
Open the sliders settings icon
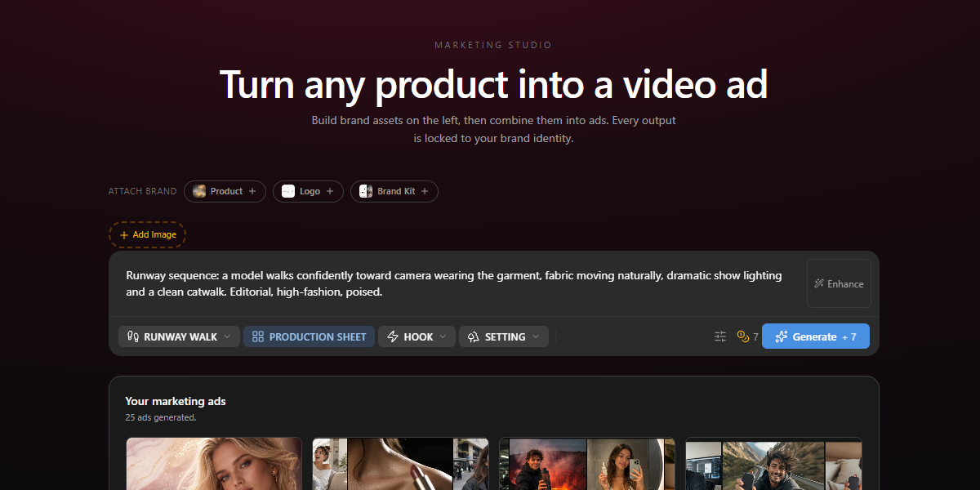tap(720, 336)
